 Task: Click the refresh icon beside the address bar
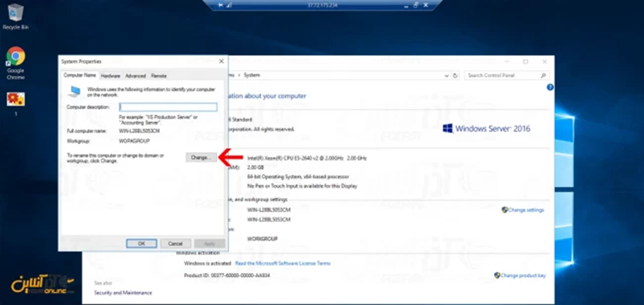pyautogui.click(x=455, y=75)
